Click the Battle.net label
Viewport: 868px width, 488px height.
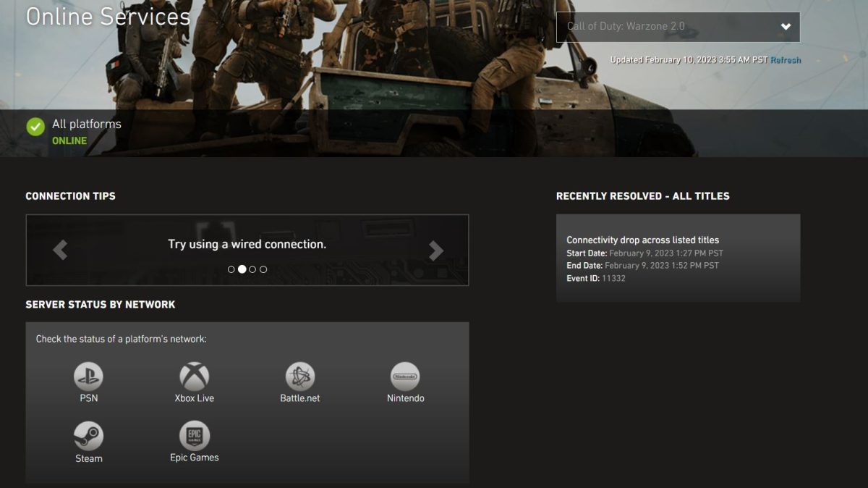pos(300,398)
